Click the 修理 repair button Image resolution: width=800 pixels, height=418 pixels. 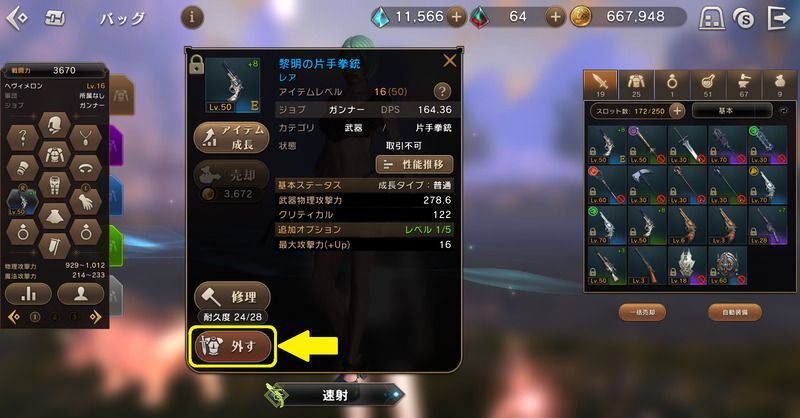coord(232,297)
